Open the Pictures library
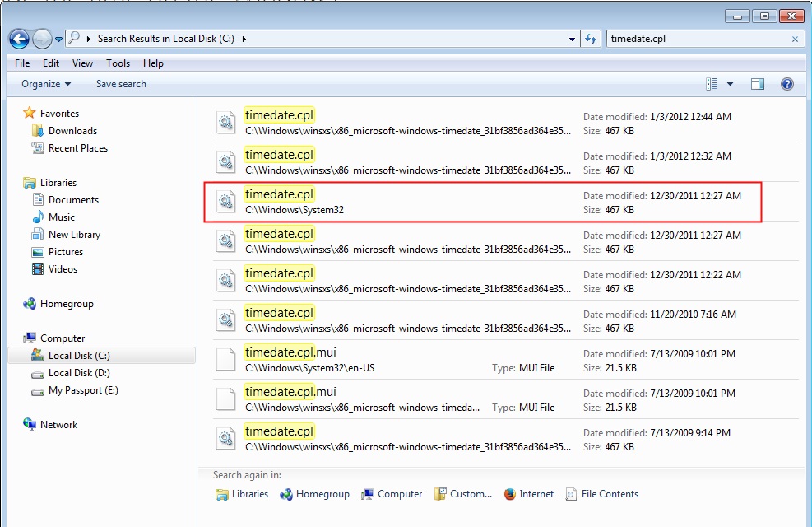 tap(66, 252)
